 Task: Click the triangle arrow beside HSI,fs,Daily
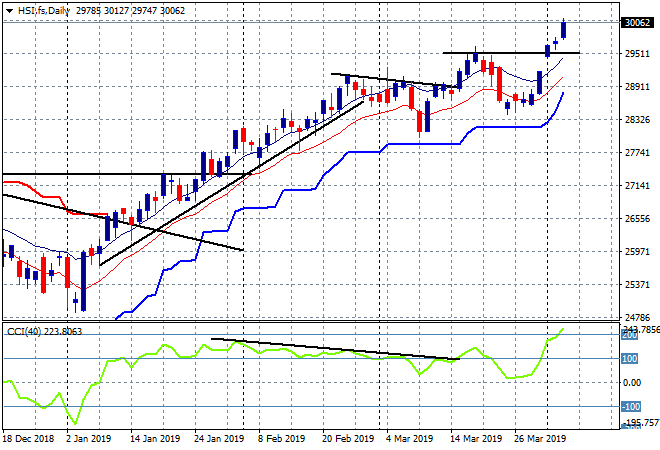9,11
